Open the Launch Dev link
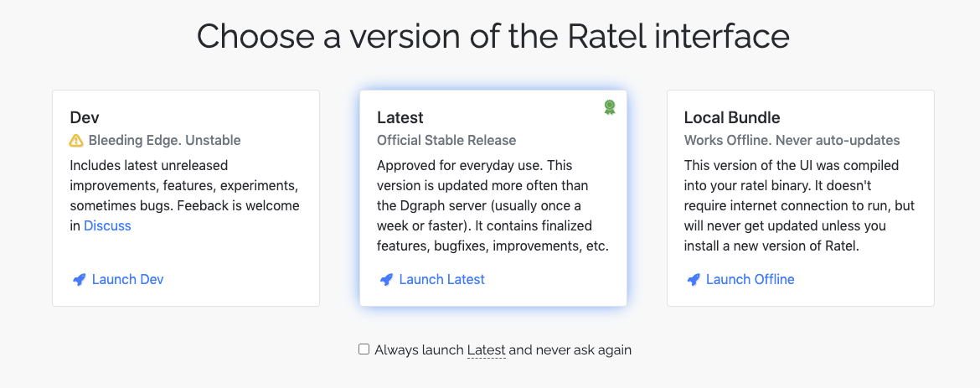This screenshot has height=388, width=980. click(127, 280)
